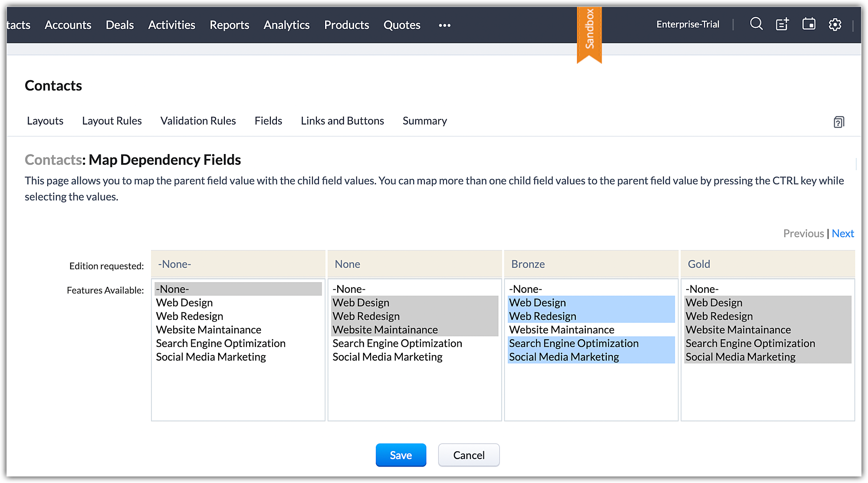Choose -None- option in first column
868x483 pixels.
pyautogui.click(x=173, y=289)
